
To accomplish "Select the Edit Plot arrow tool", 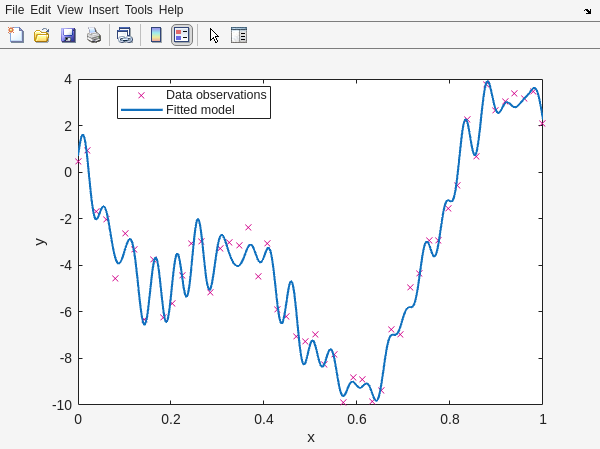I will pyautogui.click(x=213, y=35).
